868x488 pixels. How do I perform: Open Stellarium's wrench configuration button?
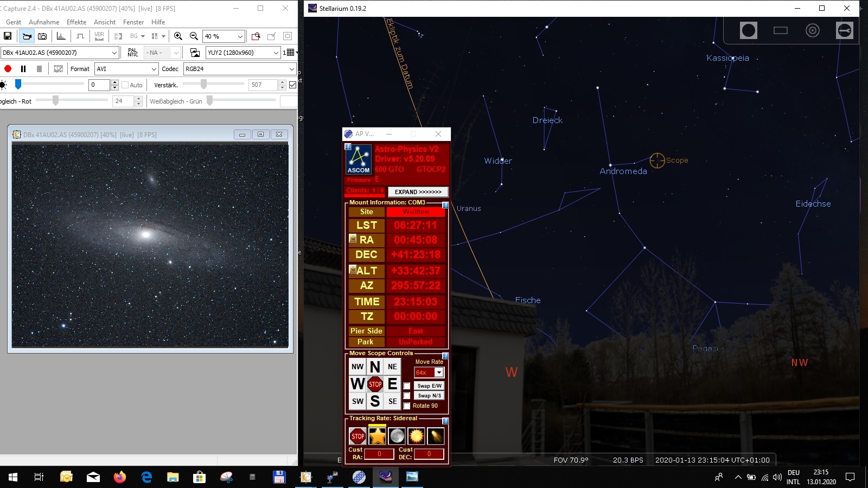(845, 30)
